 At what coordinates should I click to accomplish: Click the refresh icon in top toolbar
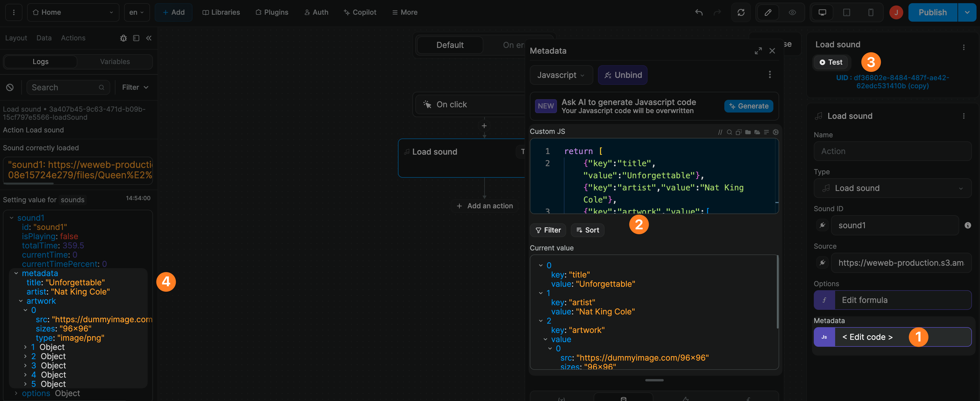click(741, 13)
